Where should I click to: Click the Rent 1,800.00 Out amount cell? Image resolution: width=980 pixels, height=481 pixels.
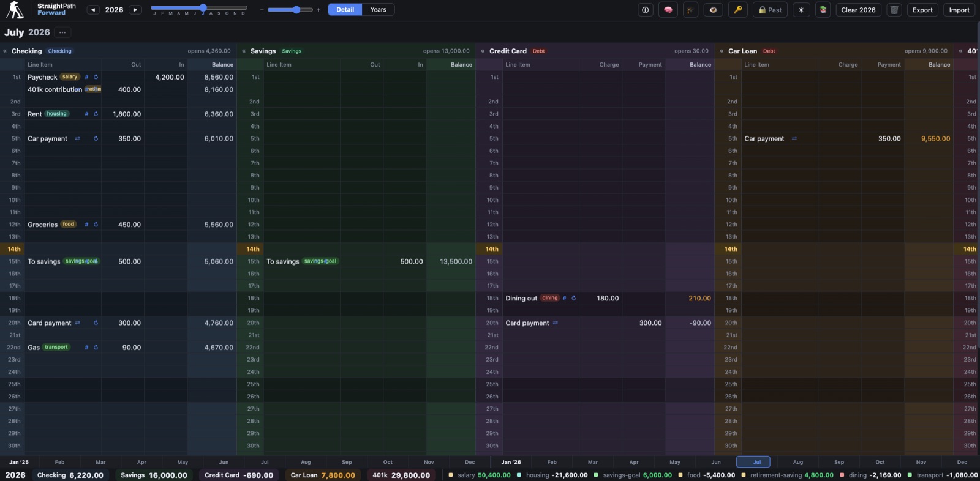[x=123, y=114]
